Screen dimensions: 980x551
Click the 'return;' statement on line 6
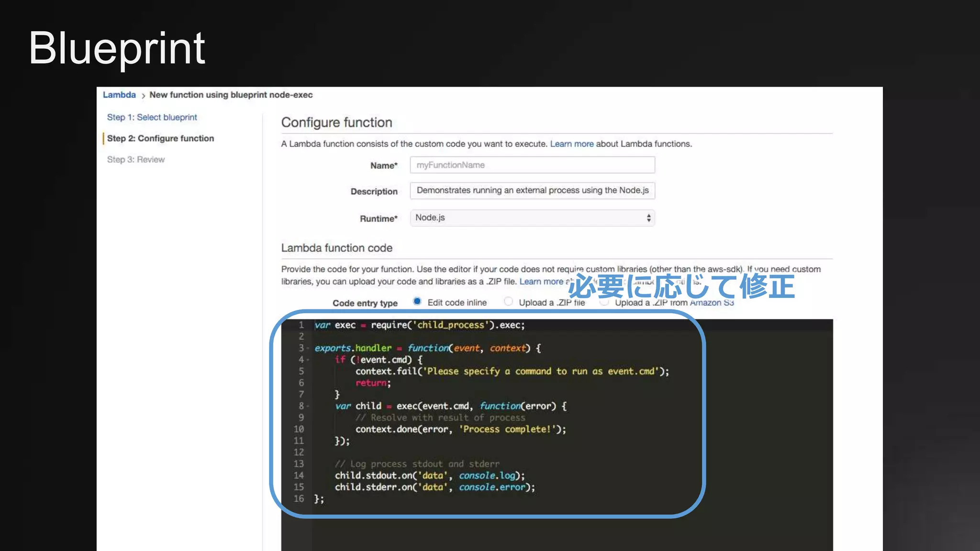(x=373, y=383)
